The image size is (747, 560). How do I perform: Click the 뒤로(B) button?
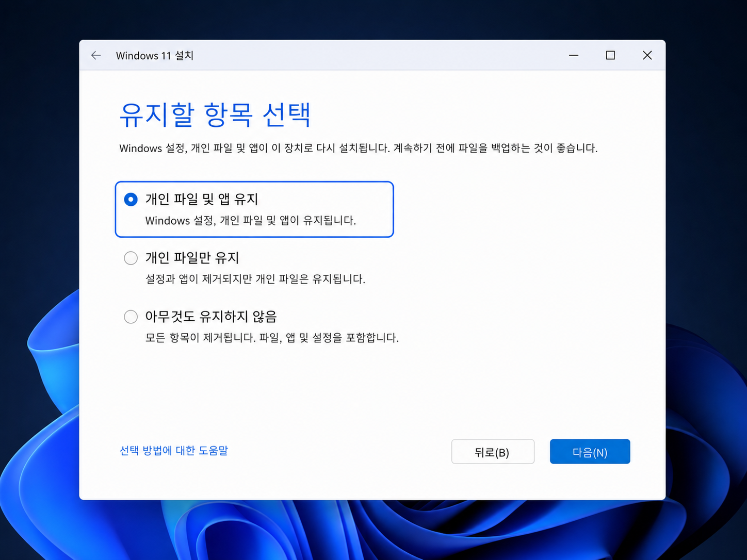tap(493, 452)
